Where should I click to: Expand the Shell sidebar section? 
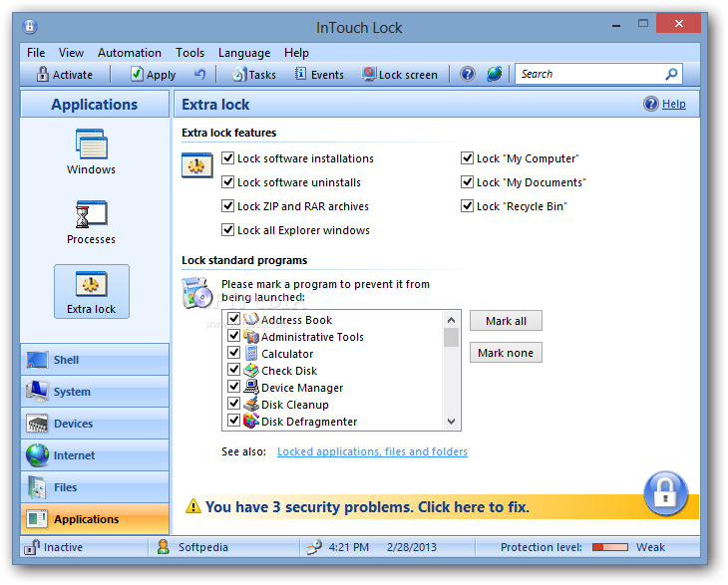[95, 360]
